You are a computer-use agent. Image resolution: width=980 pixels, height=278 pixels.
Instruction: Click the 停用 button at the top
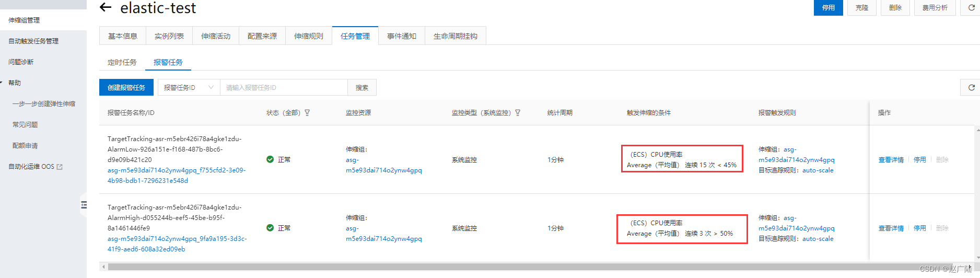tap(829, 7)
